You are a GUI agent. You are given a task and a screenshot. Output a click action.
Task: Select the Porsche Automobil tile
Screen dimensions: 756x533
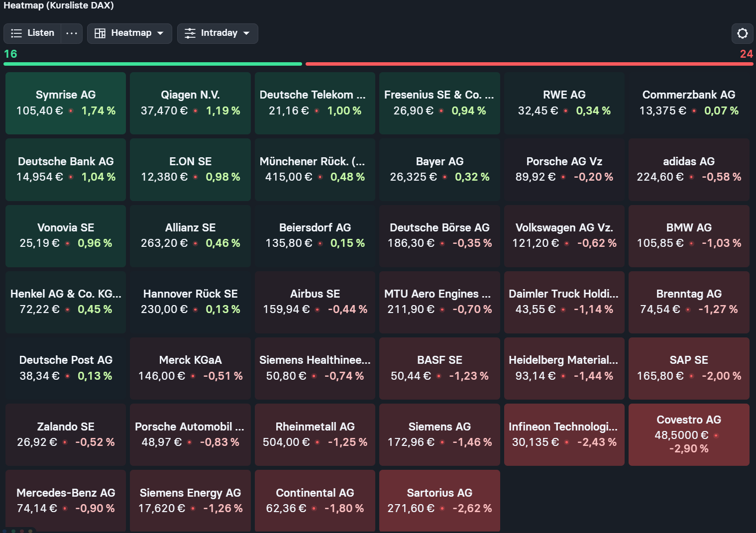190,434
